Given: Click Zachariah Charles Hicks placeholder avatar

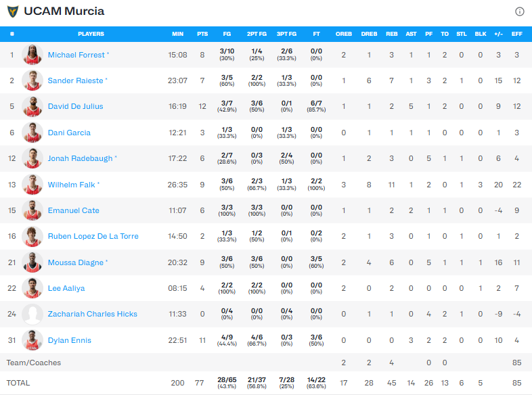Looking at the screenshot, I should coord(32,315).
